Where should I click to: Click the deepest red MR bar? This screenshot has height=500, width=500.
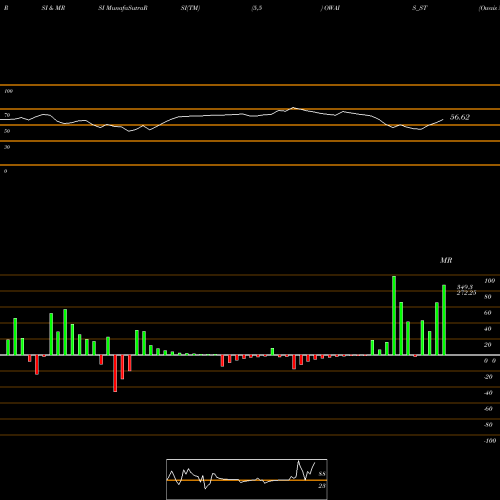[x=115, y=373]
